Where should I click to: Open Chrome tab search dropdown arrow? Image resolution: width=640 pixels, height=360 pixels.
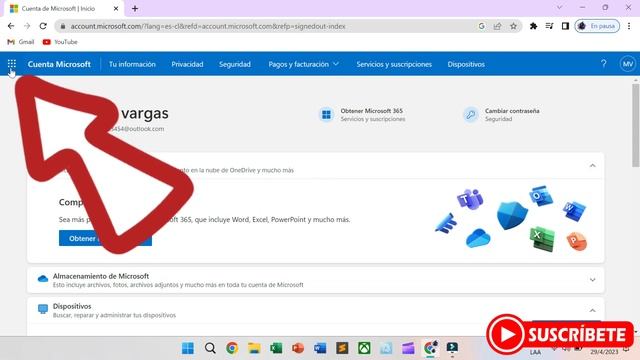pyautogui.click(x=560, y=7)
